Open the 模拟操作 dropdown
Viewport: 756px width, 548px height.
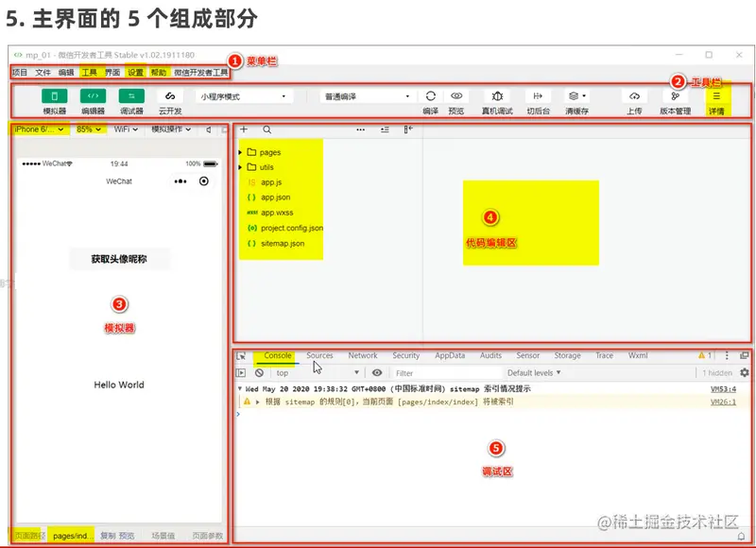171,129
